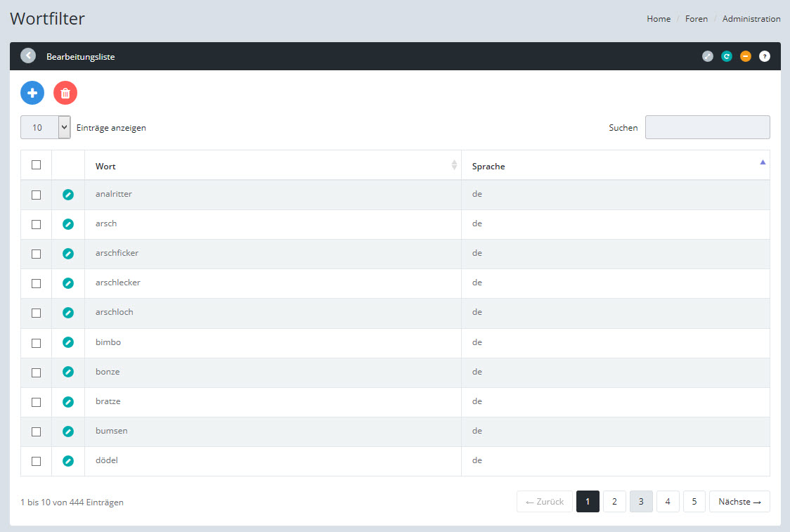The height and width of the screenshot is (532, 790).
Task: Click the gray fullscreen expand panel icon
Action: (708, 56)
